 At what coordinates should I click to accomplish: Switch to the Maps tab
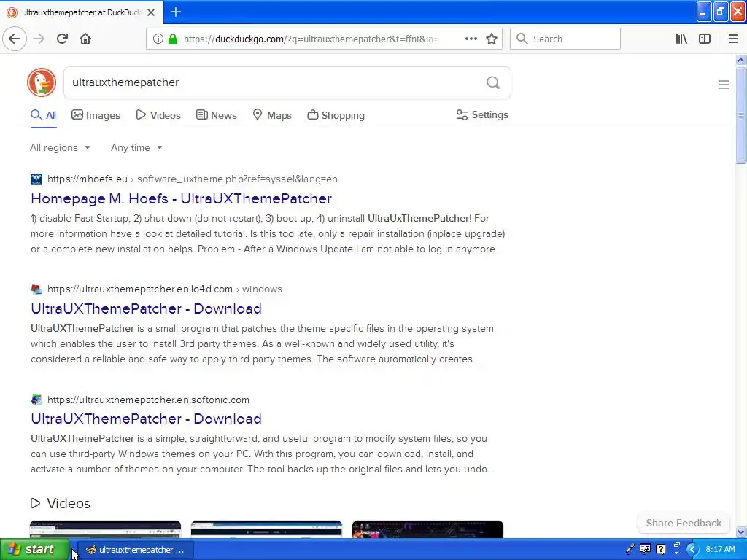point(272,115)
